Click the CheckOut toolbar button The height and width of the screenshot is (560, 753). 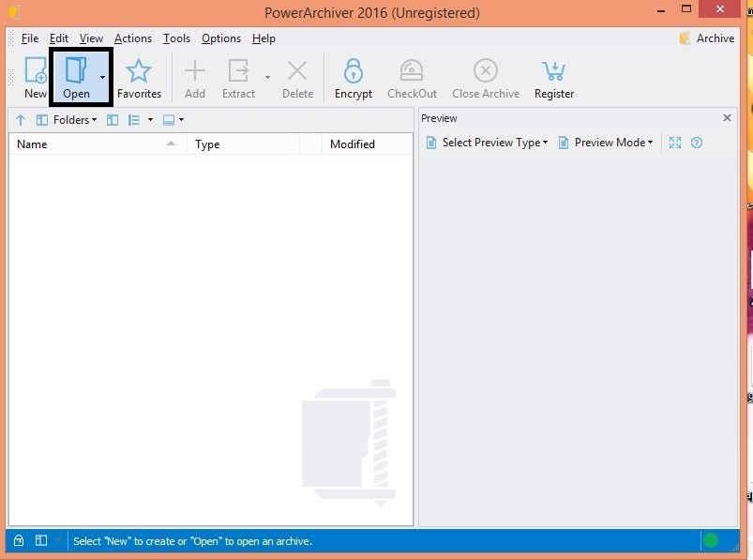pyautogui.click(x=412, y=78)
